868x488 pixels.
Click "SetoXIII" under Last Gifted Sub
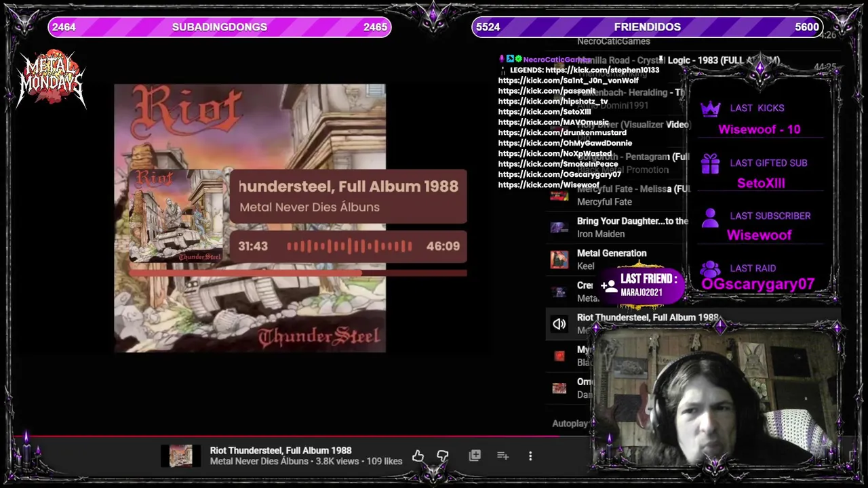click(761, 183)
